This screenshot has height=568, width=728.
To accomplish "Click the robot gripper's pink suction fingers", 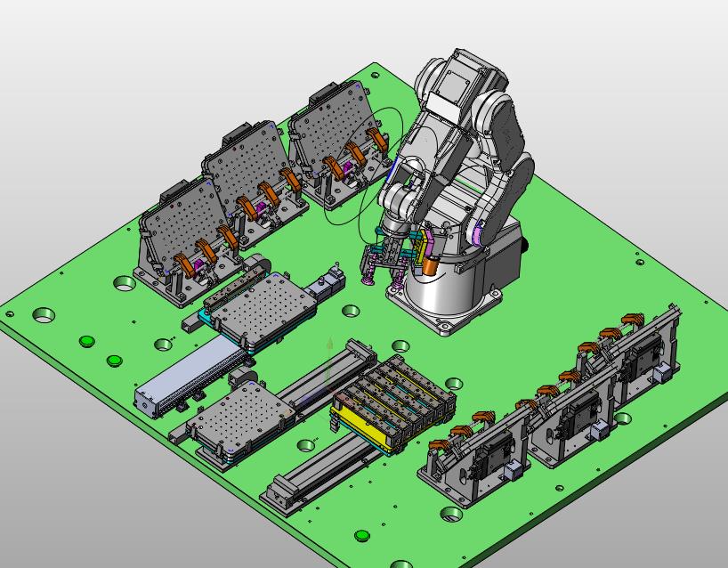I will (x=367, y=280).
